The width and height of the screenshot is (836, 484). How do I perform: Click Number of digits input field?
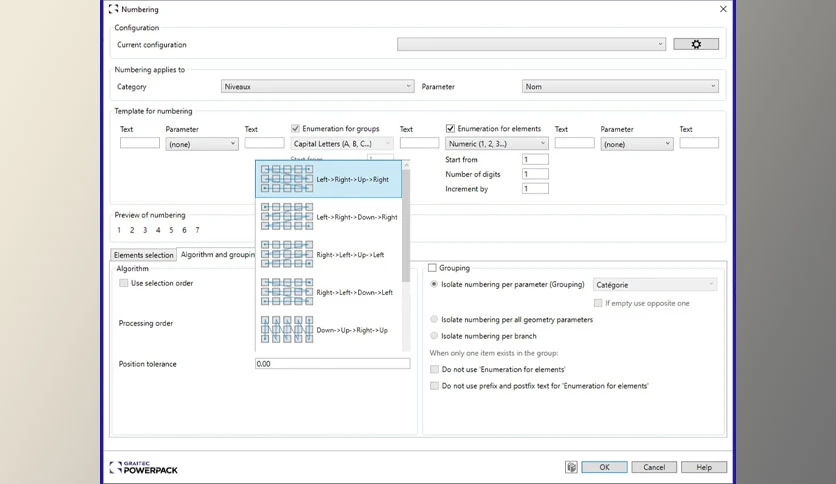pyautogui.click(x=535, y=174)
